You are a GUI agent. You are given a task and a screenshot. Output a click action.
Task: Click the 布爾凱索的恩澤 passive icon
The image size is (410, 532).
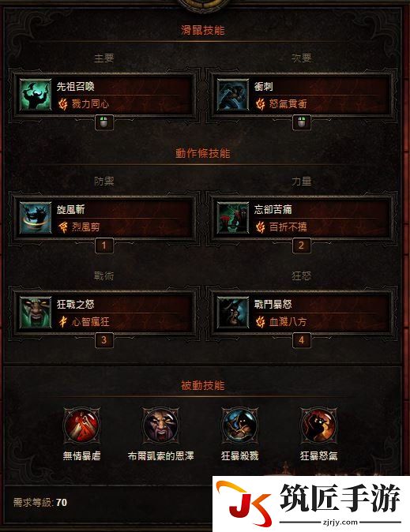pyautogui.click(x=160, y=425)
